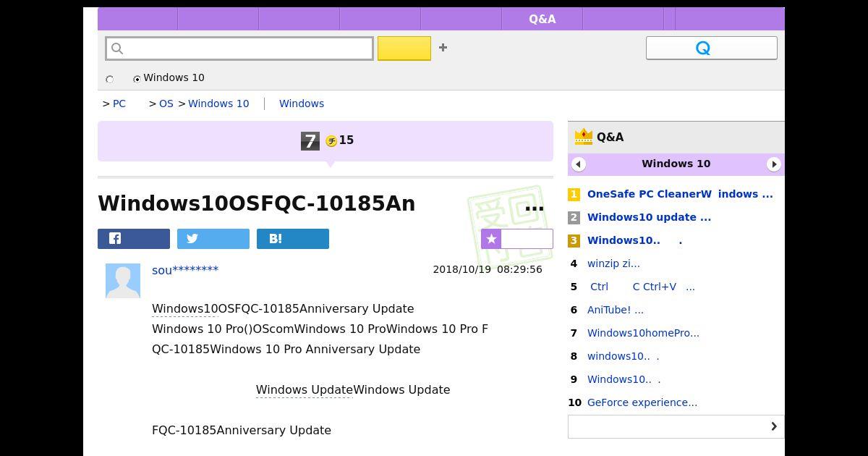Click the crown icon in Q&A ranking
The height and width of the screenshot is (456, 868).
click(584, 136)
